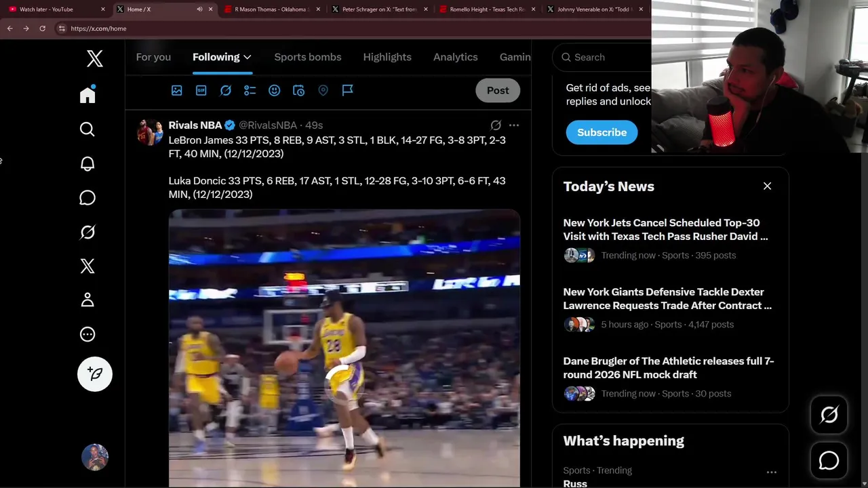Viewport: 868px width, 488px height.
Task: Switch to Romello Height Texas Tech tab
Action: pos(486,9)
